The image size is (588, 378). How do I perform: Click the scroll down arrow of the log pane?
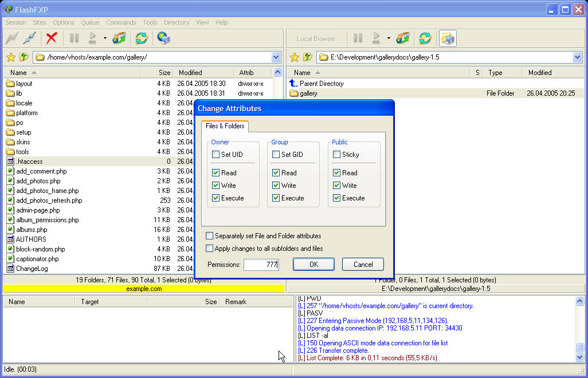pyautogui.click(x=579, y=357)
